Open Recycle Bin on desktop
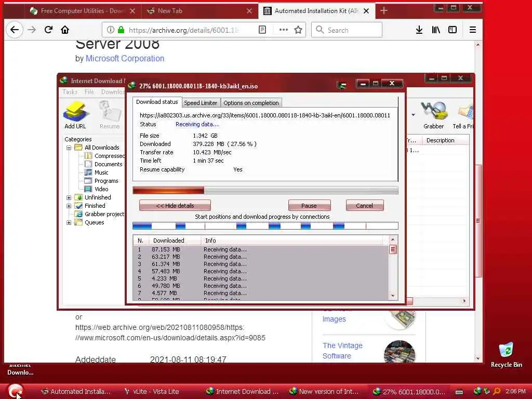Image resolution: width=532 pixels, height=399 pixels. pos(506,355)
